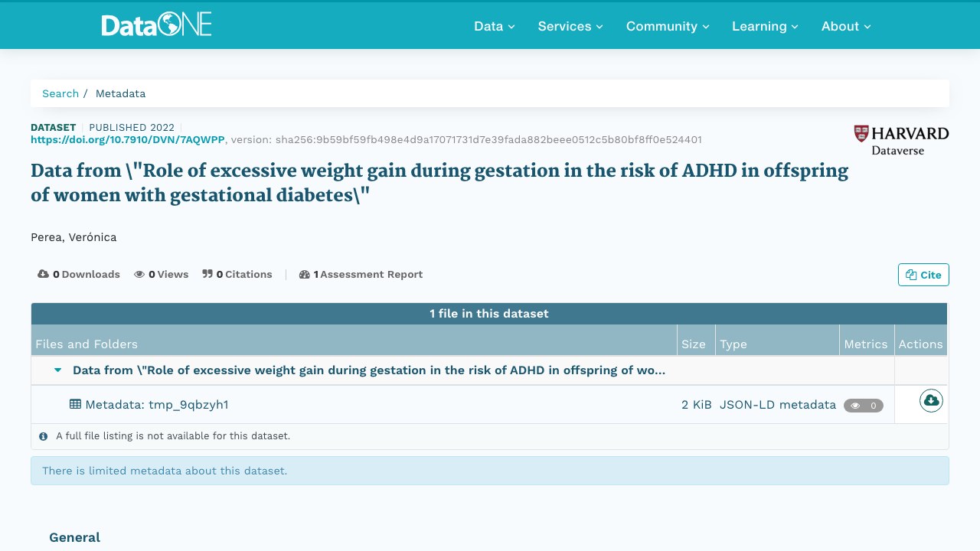Open the dataset DOI link

(128, 139)
